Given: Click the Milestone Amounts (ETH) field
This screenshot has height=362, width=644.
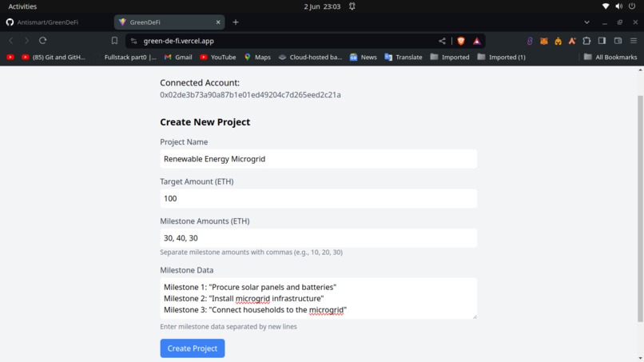Looking at the screenshot, I should [x=318, y=238].
